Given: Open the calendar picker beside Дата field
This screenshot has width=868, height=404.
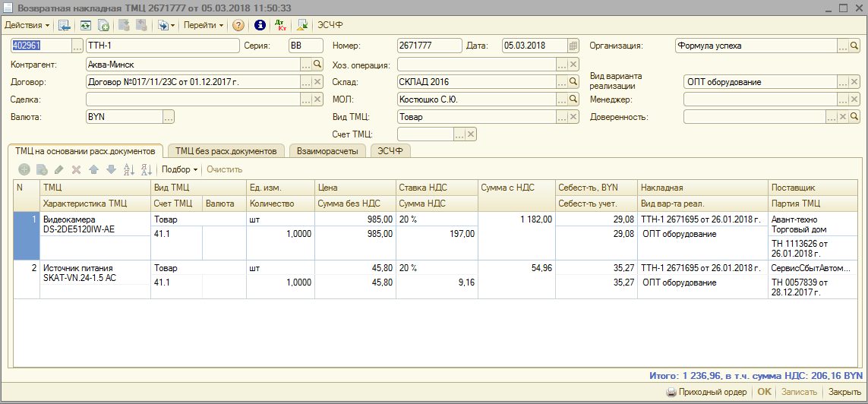Looking at the screenshot, I should click(x=573, y=46).
